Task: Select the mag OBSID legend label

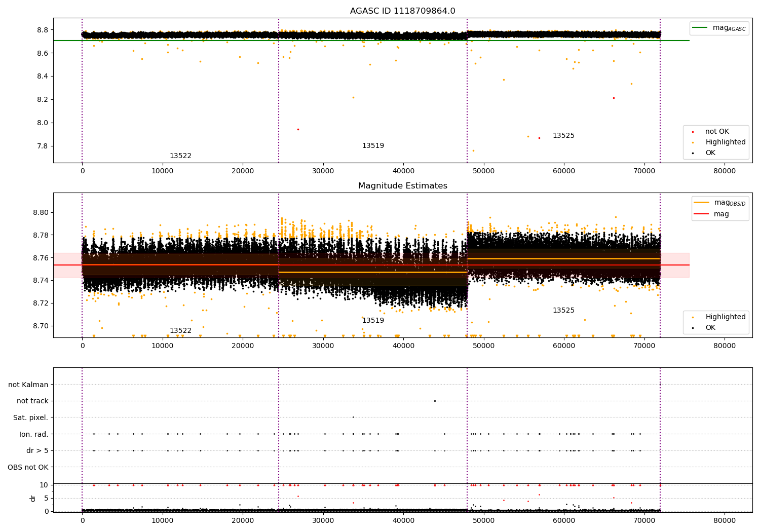Action: (x=730, y=203)
